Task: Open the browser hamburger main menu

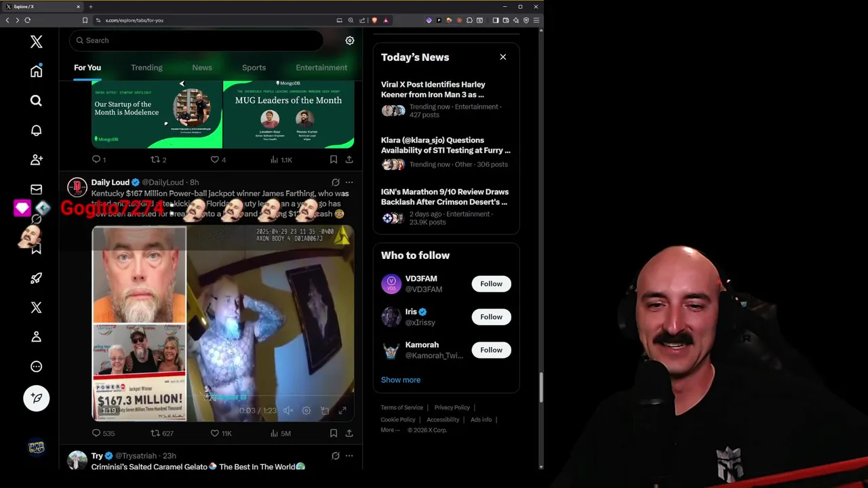Action: (x=536, y=20)
